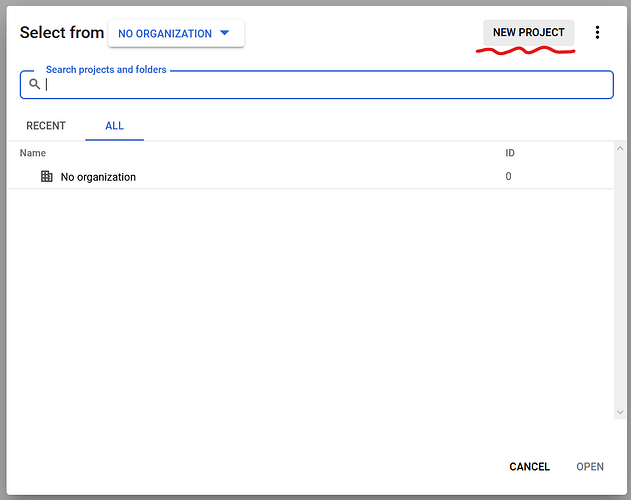Open the three-dot more options menu
Viewport: 631px width, 500px height.
click(597, 33)
